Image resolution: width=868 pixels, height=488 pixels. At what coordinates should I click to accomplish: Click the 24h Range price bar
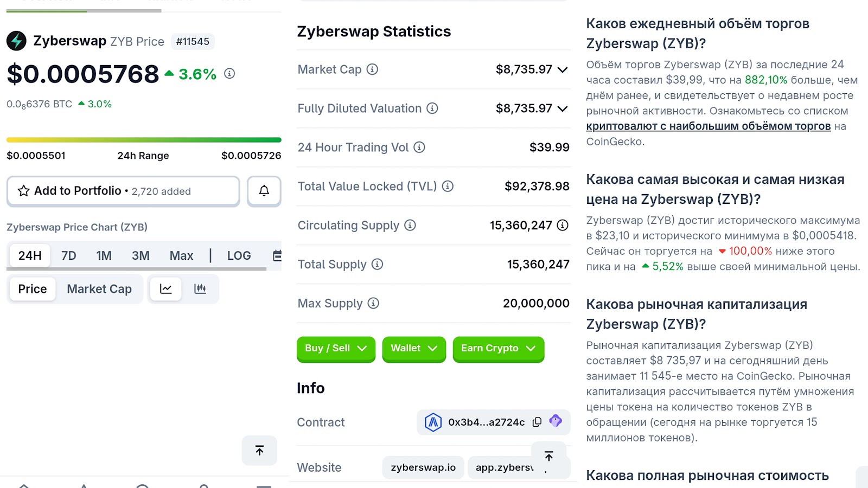(x=144, y=140)
